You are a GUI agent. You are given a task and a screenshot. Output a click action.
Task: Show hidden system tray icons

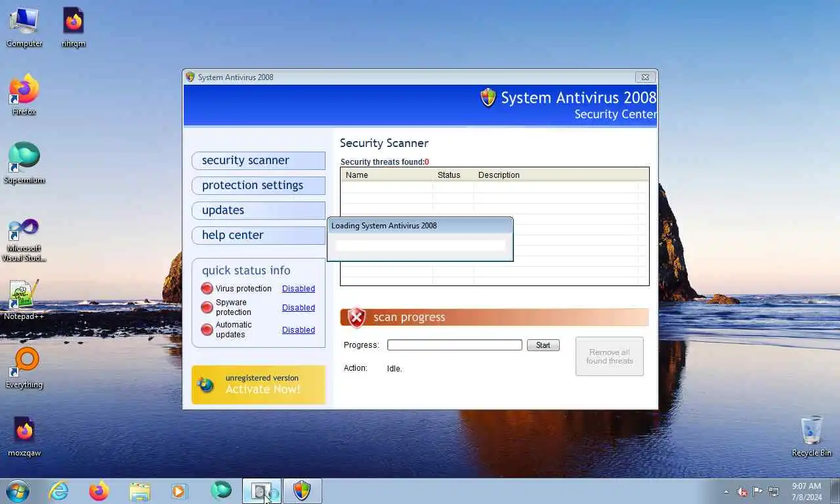pyautogui.click(x=726, y=492)
